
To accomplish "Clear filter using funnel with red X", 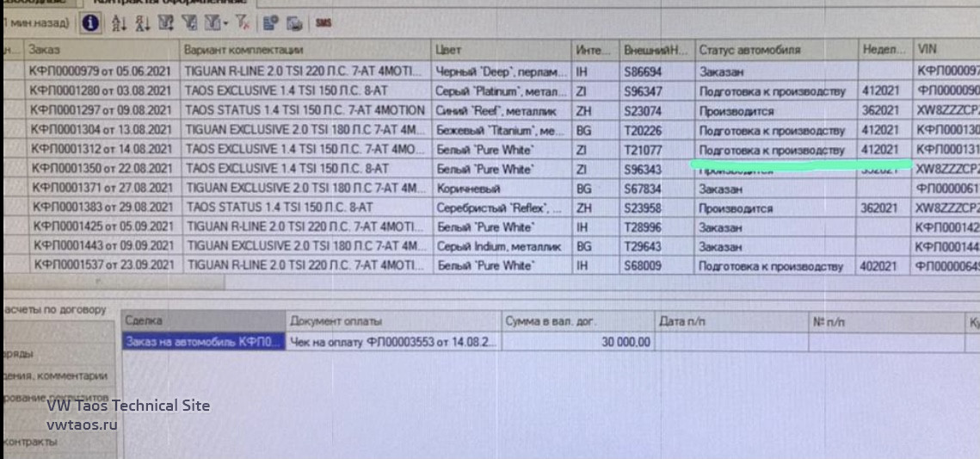I will tap(243, 22).
